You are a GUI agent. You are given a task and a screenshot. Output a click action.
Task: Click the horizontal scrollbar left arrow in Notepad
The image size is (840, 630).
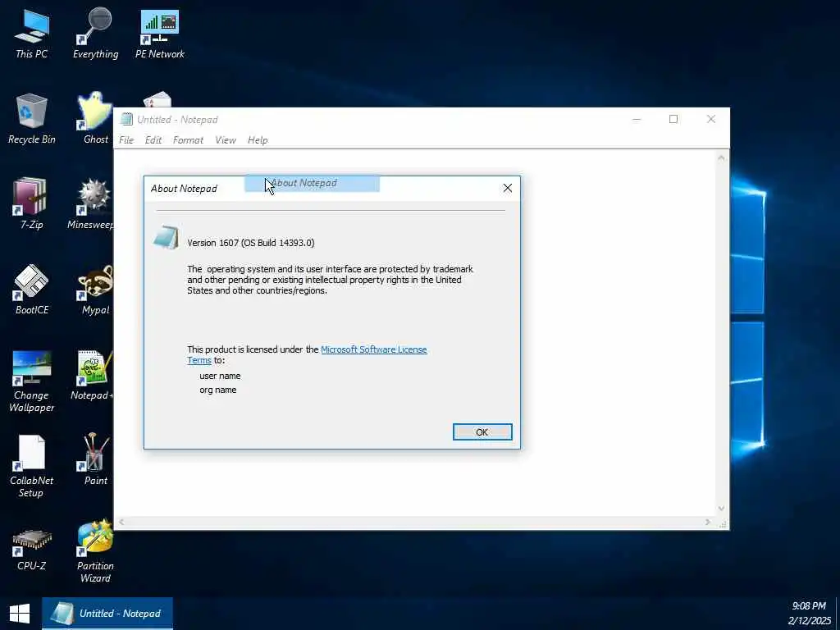click(x=121, y=522)
